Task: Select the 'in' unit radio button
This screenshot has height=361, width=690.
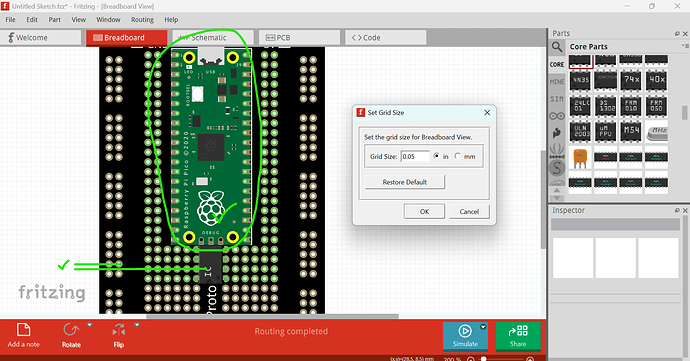Action: pos(436,156)
